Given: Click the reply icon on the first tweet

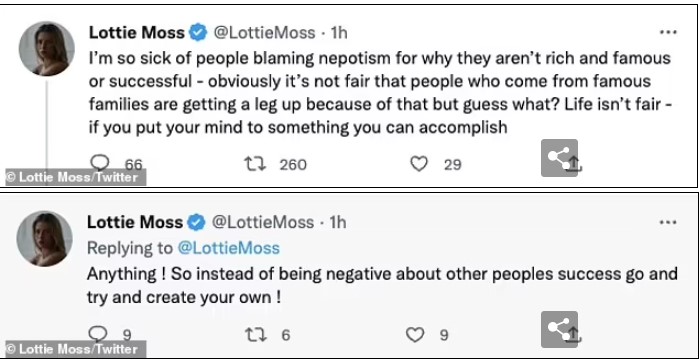Looking at the screenshot, I should coord(99,163).
